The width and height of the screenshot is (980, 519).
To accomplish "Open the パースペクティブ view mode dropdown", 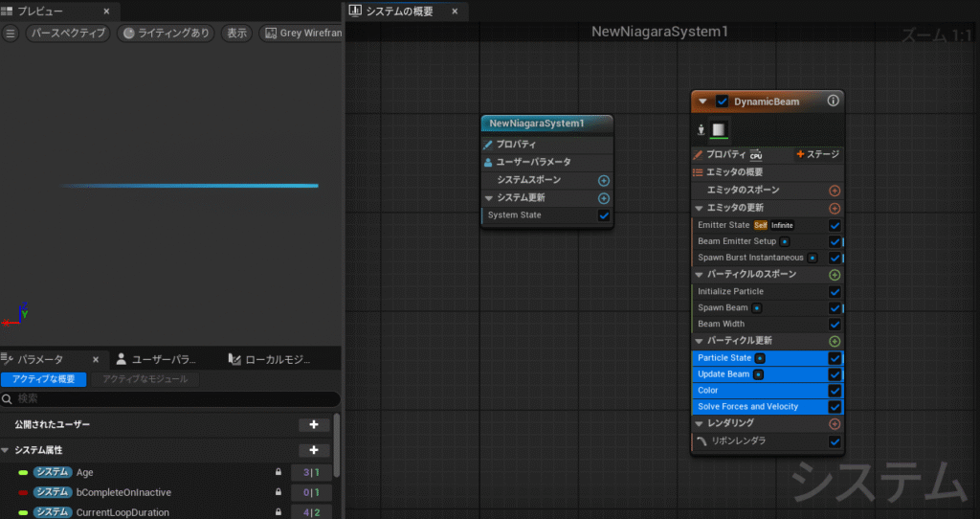I will tap(68, 34).
